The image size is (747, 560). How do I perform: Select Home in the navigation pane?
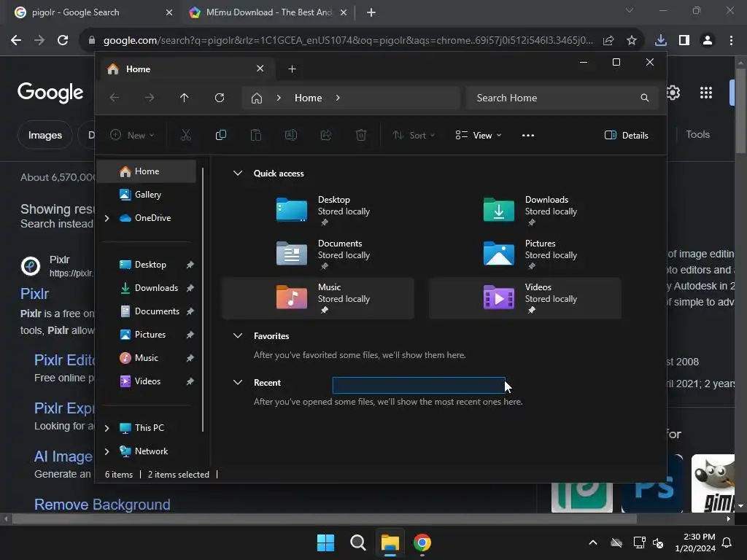click(147, 171)
